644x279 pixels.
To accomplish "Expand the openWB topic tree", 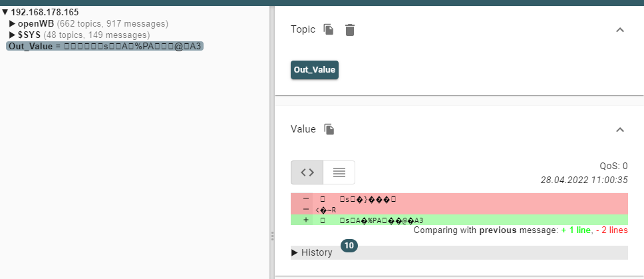I will [12, 24].
